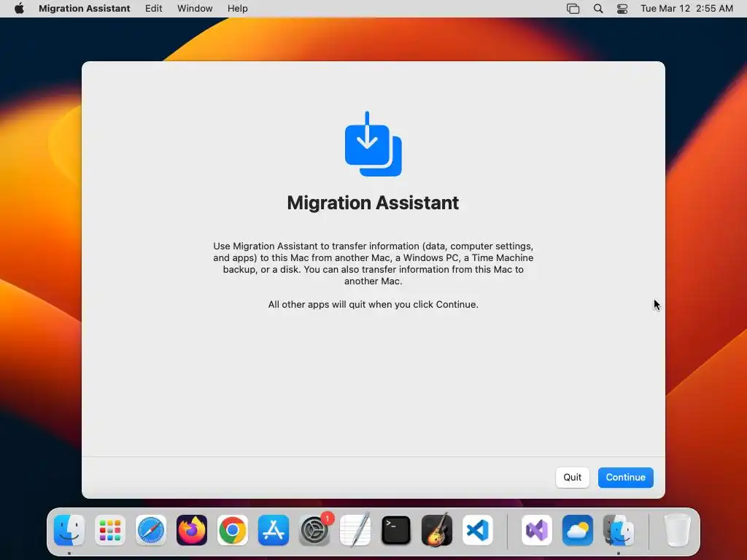Open Finder from the Dock

[x=69, y=530]
